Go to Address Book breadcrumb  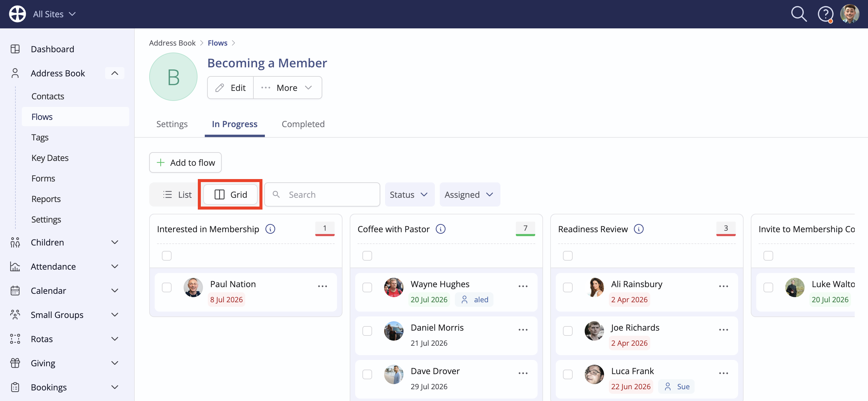pyautogui.click(x=172, y=43)
